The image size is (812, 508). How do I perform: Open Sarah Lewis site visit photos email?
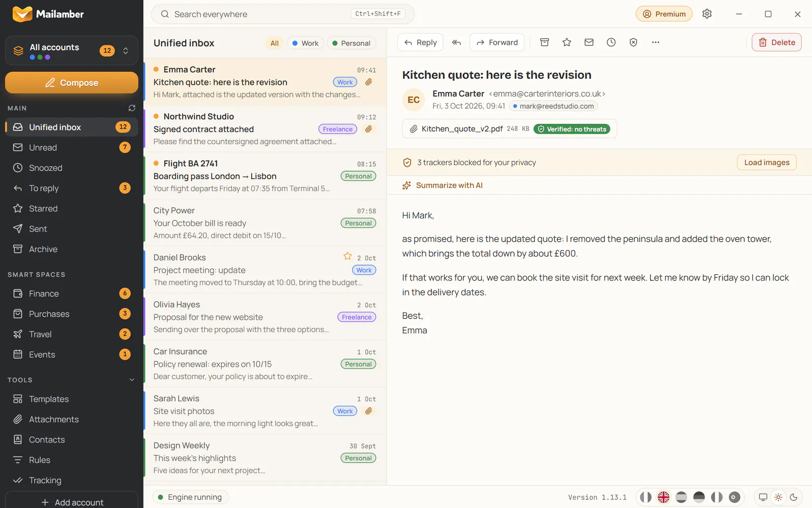click(265, 411)
